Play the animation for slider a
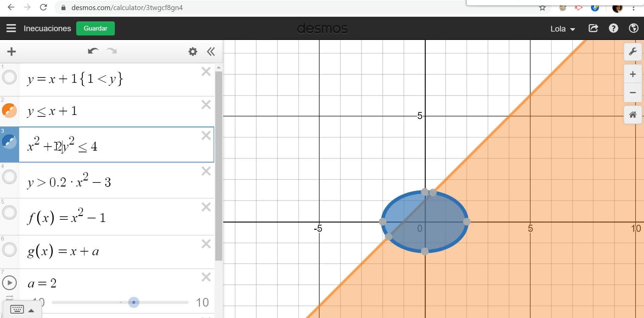644x318 pixels. (9, 283)
